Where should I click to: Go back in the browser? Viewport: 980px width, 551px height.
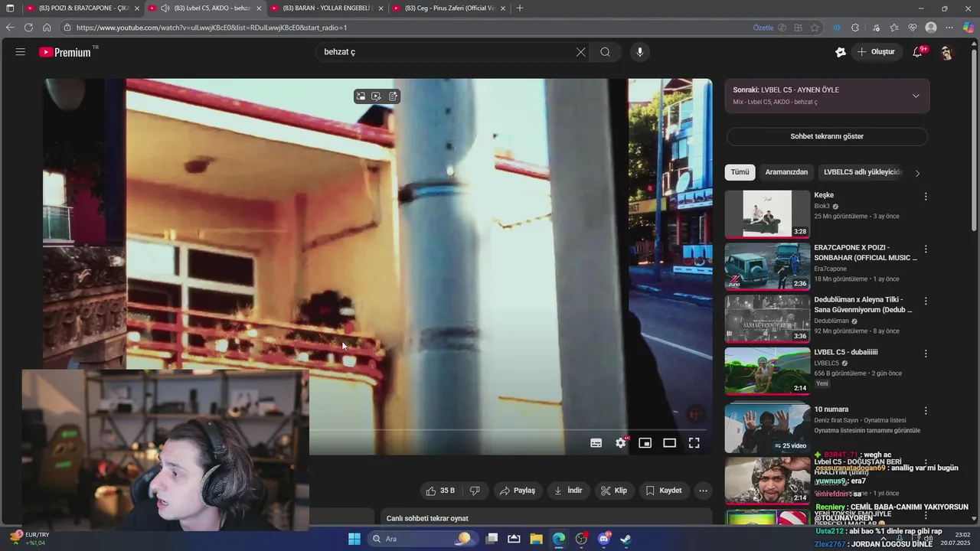coord(10,28)
